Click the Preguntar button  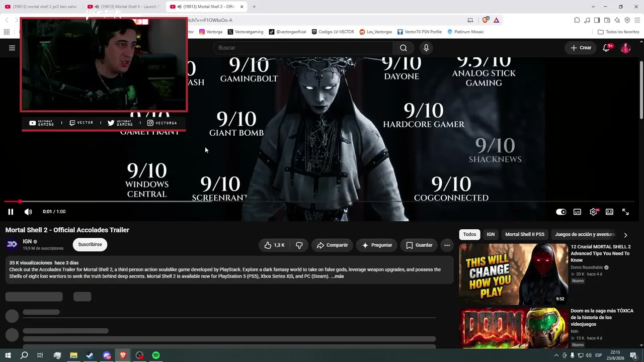tap(377, 245)
